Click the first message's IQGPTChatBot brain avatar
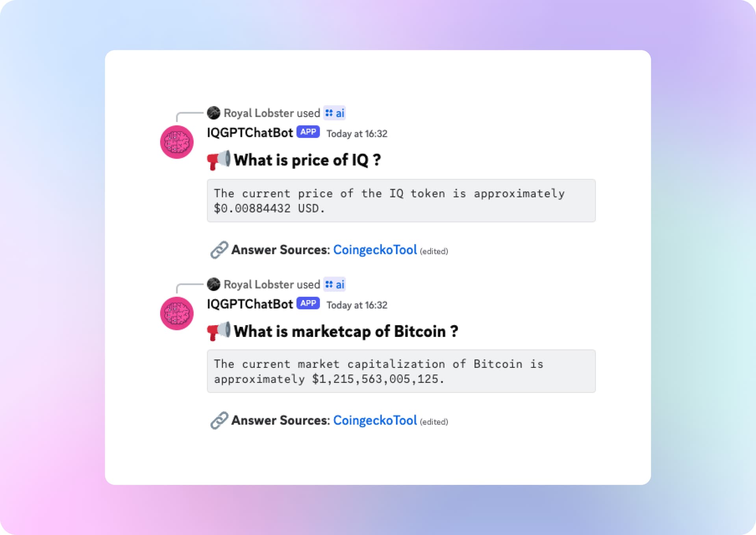Viewport: 756px width, 535px height. 177,142
